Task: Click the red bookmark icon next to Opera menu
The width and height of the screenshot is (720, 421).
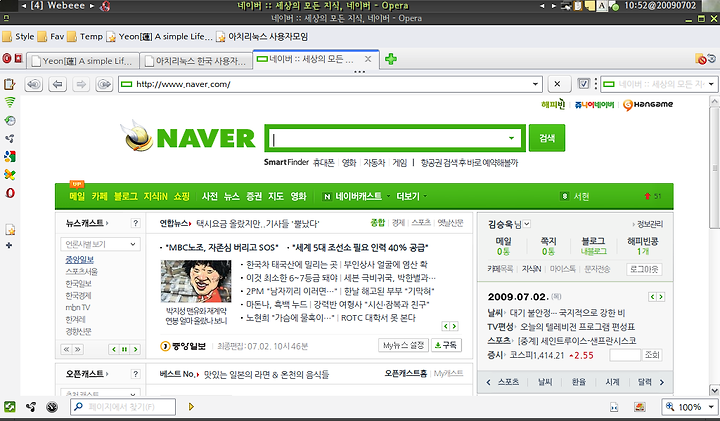Action: tap(18, 59)
